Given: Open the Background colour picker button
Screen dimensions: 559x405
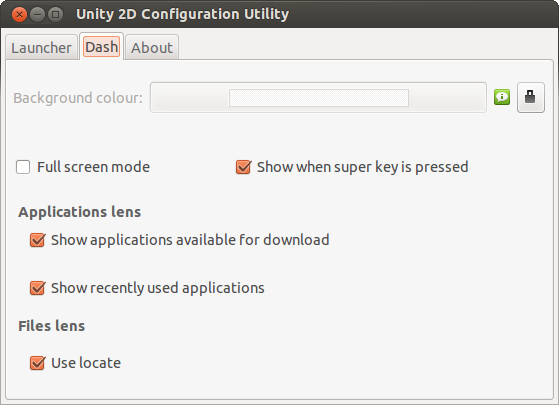Looking at the screenshot, I should click(318, 97).
